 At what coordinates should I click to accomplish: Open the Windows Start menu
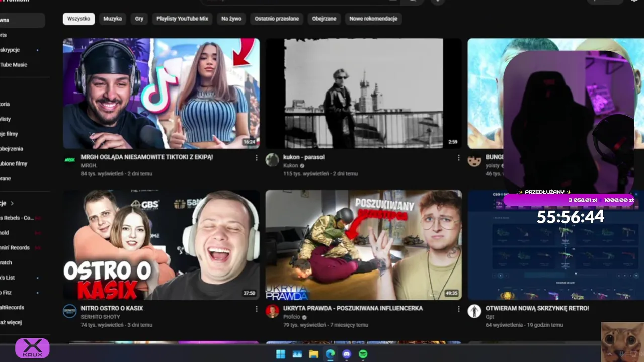pos(281,354)
